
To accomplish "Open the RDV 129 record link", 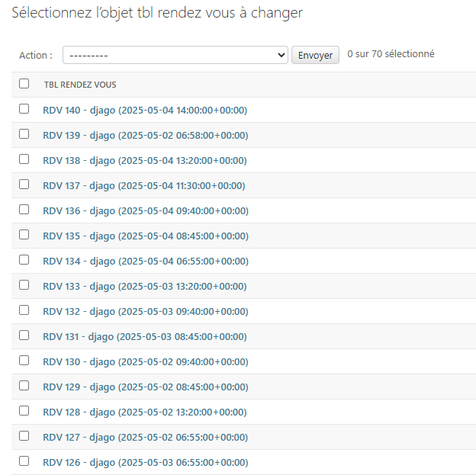I will coord(145,387).
